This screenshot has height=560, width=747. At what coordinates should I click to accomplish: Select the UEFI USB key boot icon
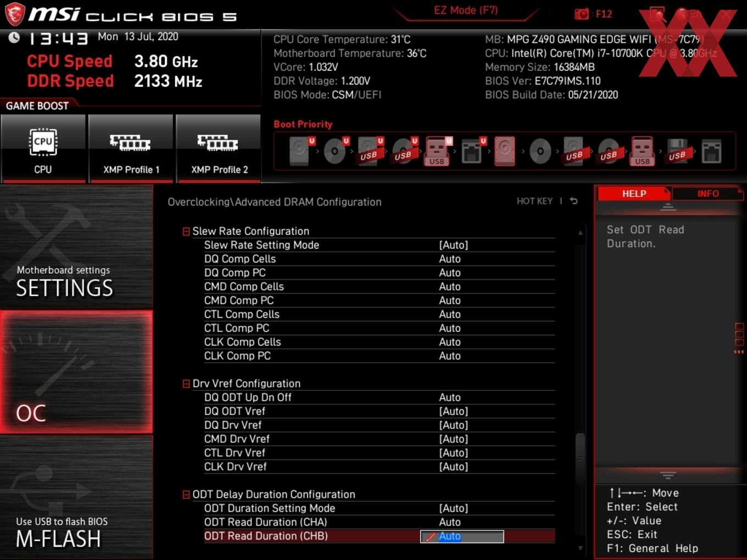point(437,151)
